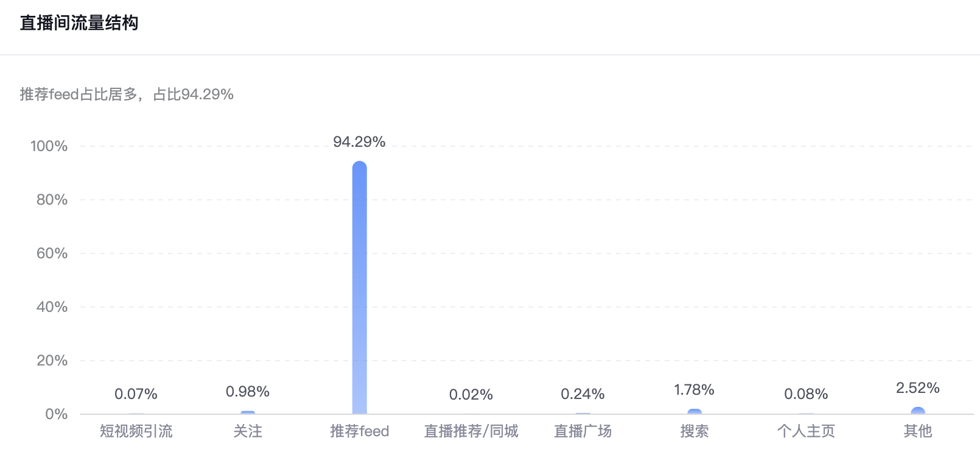Click the 关注 bar in chart
The image size is (980, 452).
click(x=248, y=412)
